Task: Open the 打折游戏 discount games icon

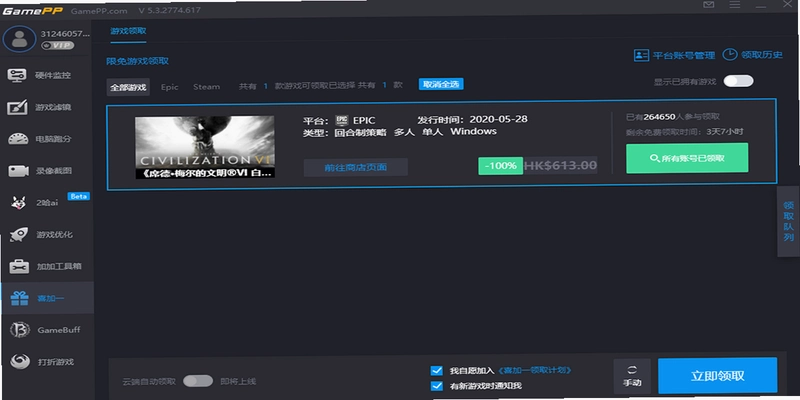Action: 19,362
